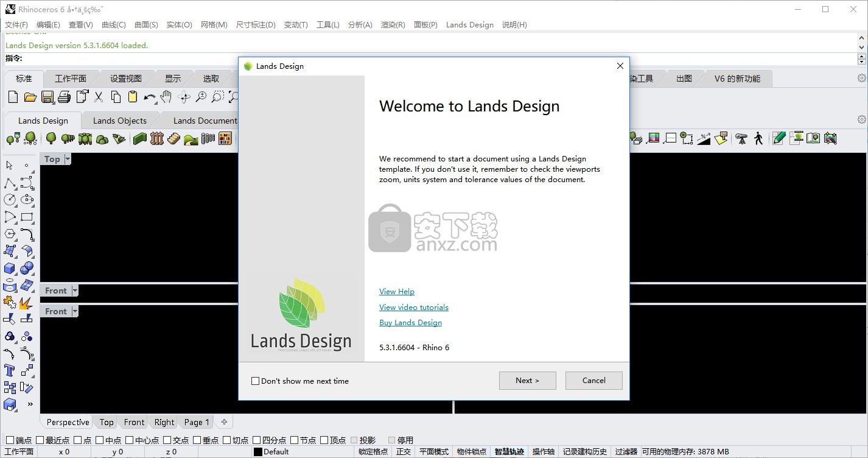This screenshot has height=458, width=868.
Task: Enable the 交点 osnap checkbox
Action: [x=167, y=440]
